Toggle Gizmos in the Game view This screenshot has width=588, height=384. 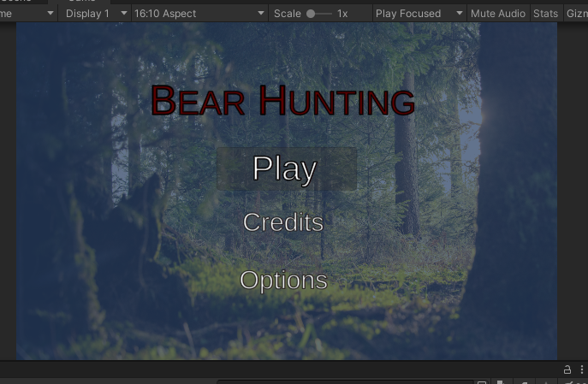click(x=576, y=14)
